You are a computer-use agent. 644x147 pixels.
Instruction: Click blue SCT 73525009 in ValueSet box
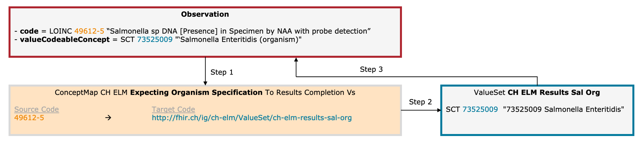(480, 109)
